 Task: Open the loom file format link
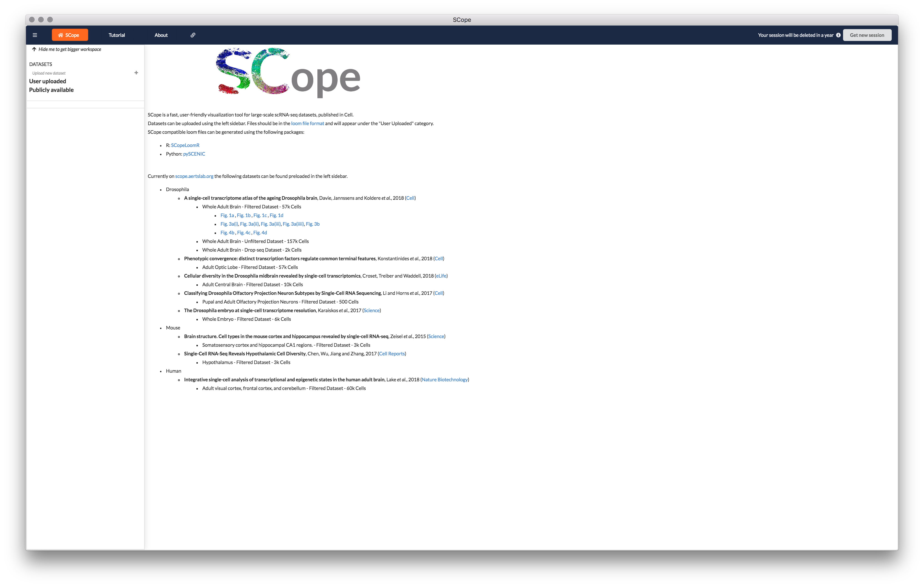[x=307, y=123]
